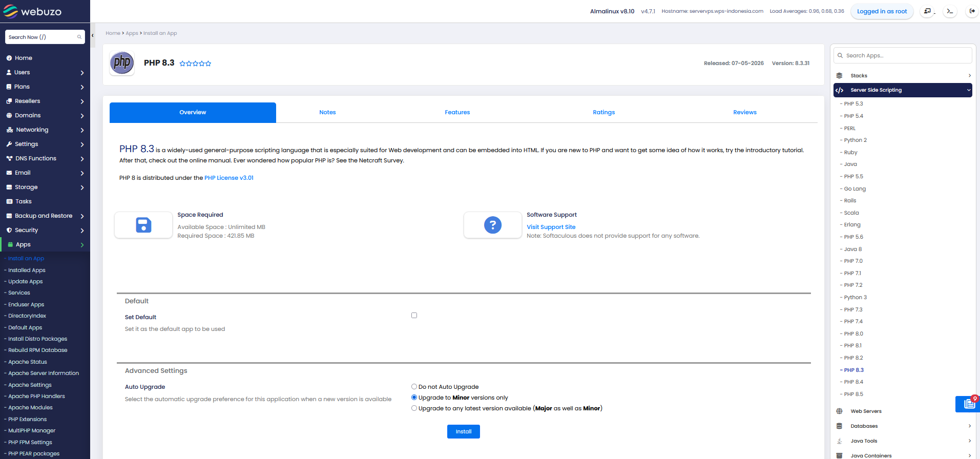Screen dimensions: 980x459
Task: Open the Reviews tab
Action: [745, 112]
